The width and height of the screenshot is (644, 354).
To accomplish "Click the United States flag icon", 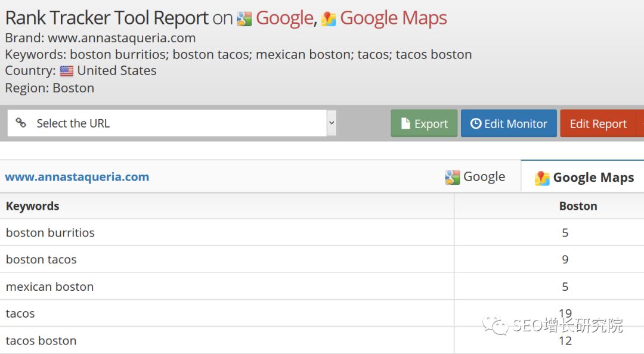I will (x=67, y=71).
